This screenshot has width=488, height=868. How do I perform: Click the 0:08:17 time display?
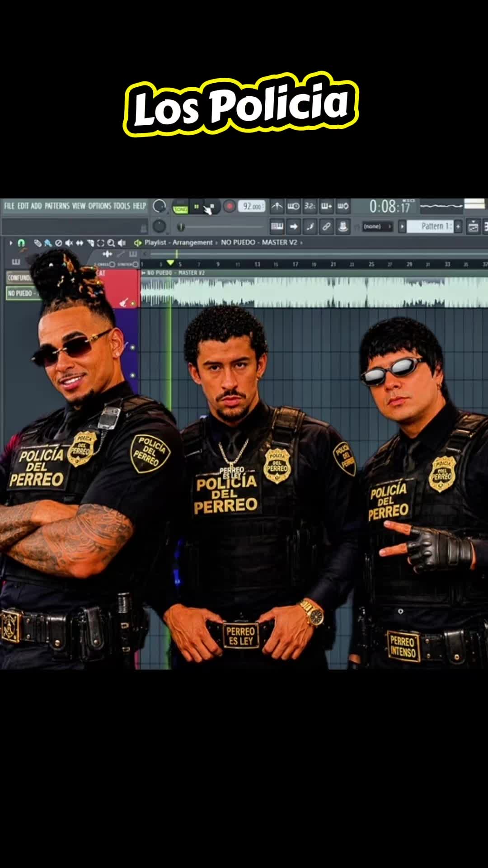(390, 207)
